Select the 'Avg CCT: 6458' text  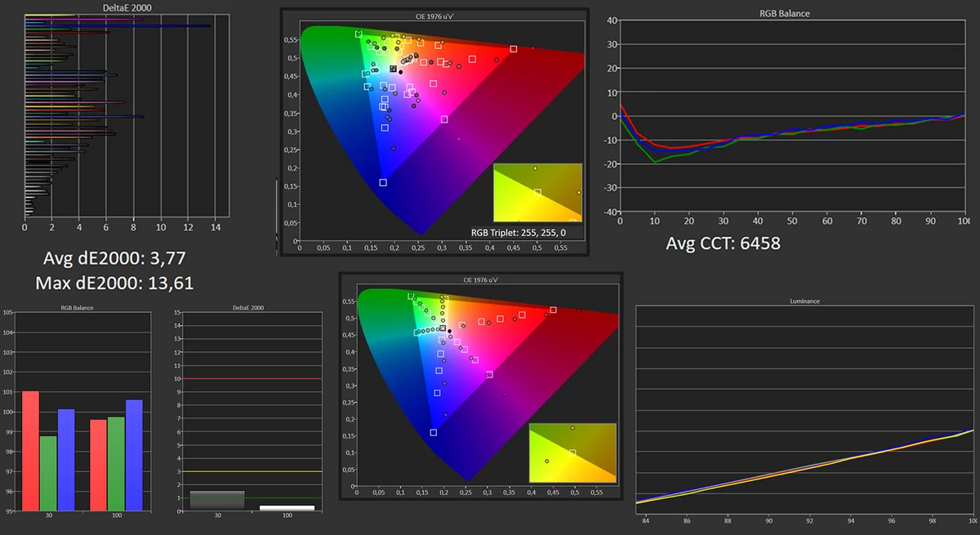coord(724,243)
